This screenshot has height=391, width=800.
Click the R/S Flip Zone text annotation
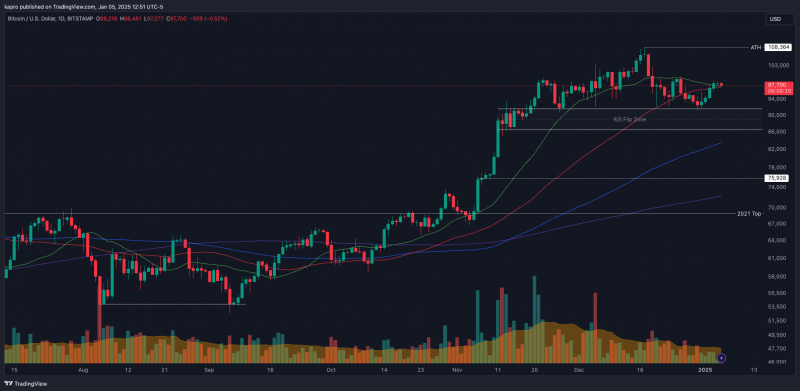[629, 119]
